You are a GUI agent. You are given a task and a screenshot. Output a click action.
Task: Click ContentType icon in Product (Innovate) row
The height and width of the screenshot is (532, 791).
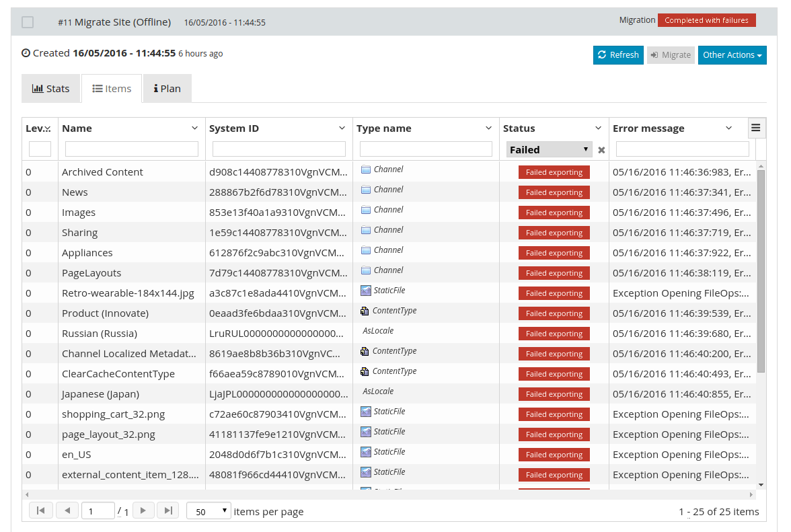(365, 311)
